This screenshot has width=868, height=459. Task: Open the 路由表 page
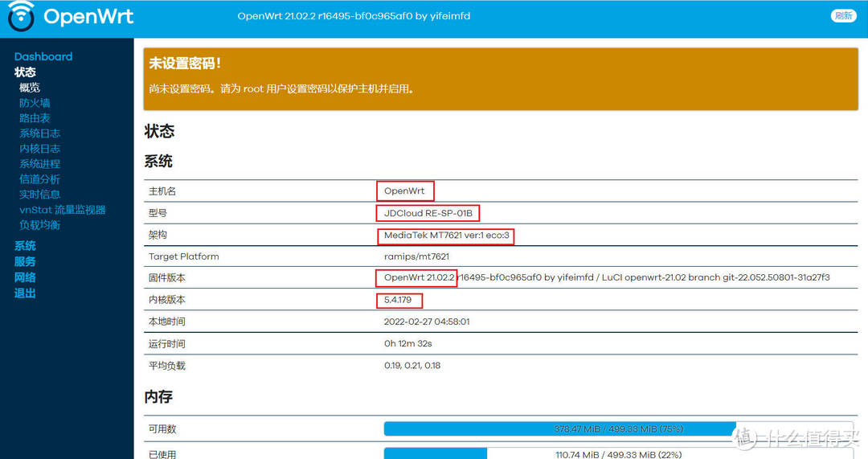coord(35,118)
